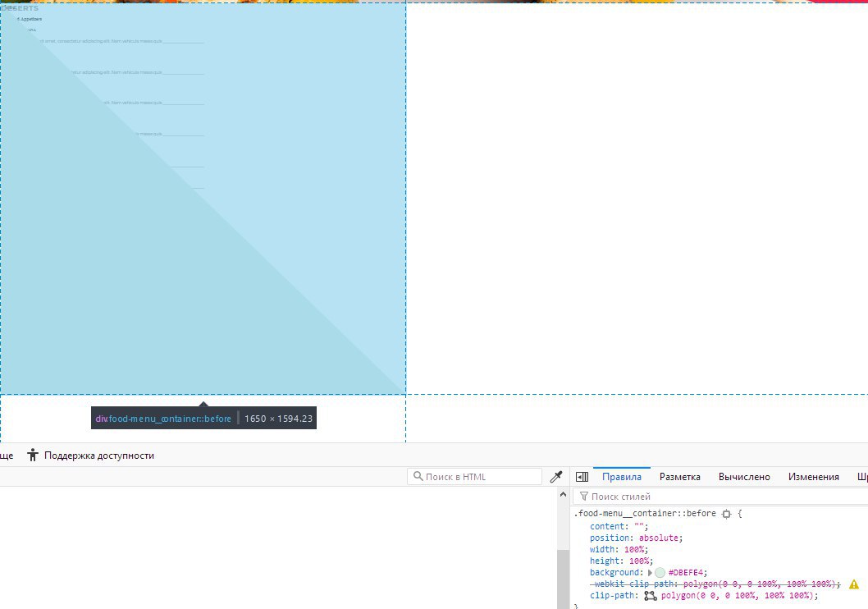Switch to the Разметка tab
The width and height of the screenshot is (868, 609).
coord(680,477)
